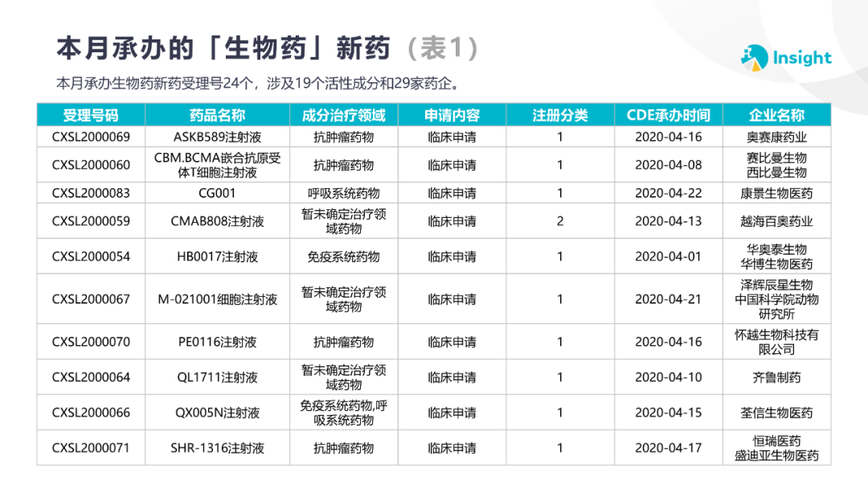Click 抗肿瘤药物 in ASKB589 row
868x489 pixels.
coord(344,137)
